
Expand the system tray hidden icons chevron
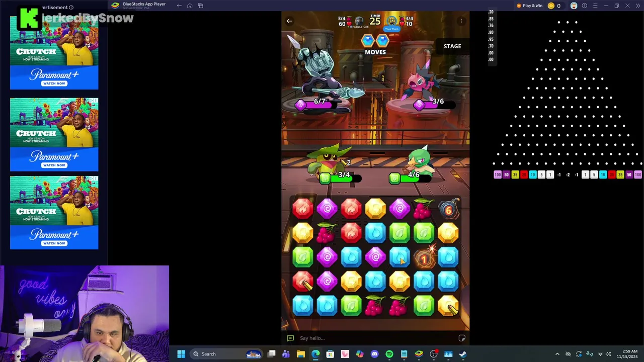point(557,354)
